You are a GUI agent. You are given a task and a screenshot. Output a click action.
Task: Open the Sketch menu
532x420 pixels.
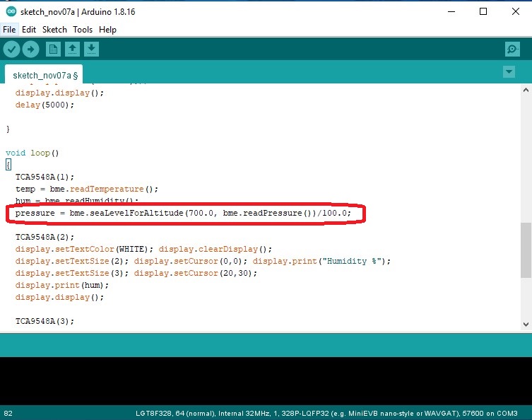(x=54, y=30)
